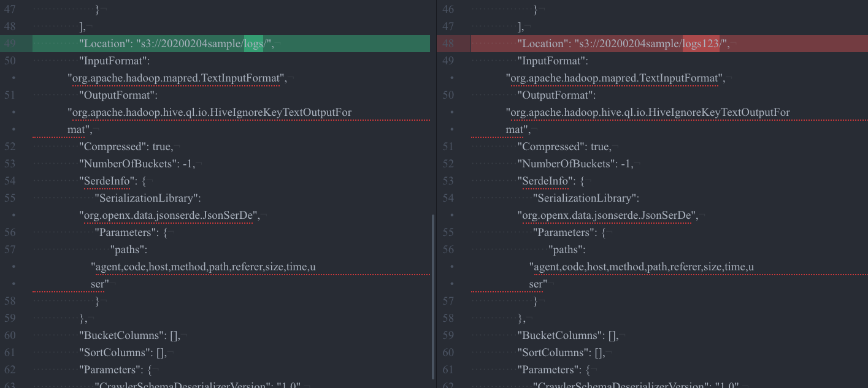The height and width of the screenshot is (388, 868).
Task: Click TextInputFormat value in the right pane
Action: (616, 78)
